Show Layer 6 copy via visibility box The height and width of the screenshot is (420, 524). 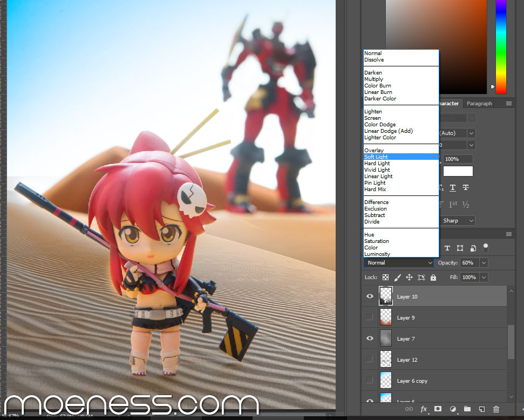pos(370,380)
